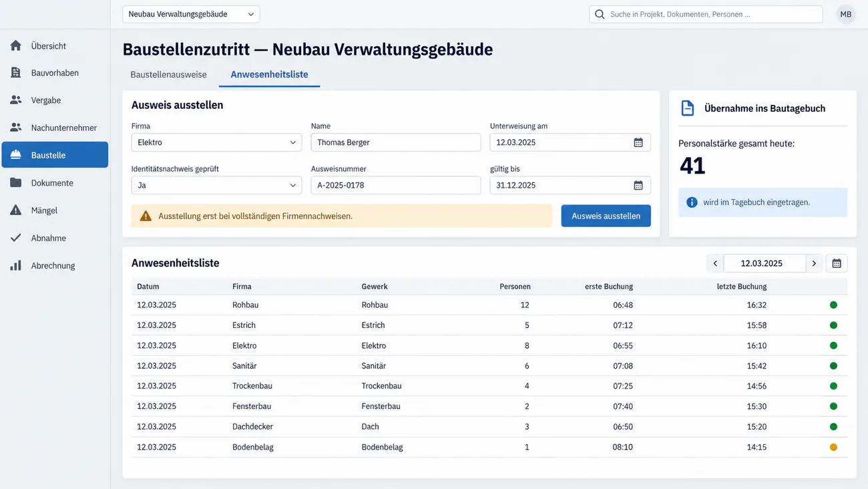This screenshot has width=868, height=489.
Task: Click the Anwesenheitsliste date field 12.03.2025
Action: pos(765,263)
